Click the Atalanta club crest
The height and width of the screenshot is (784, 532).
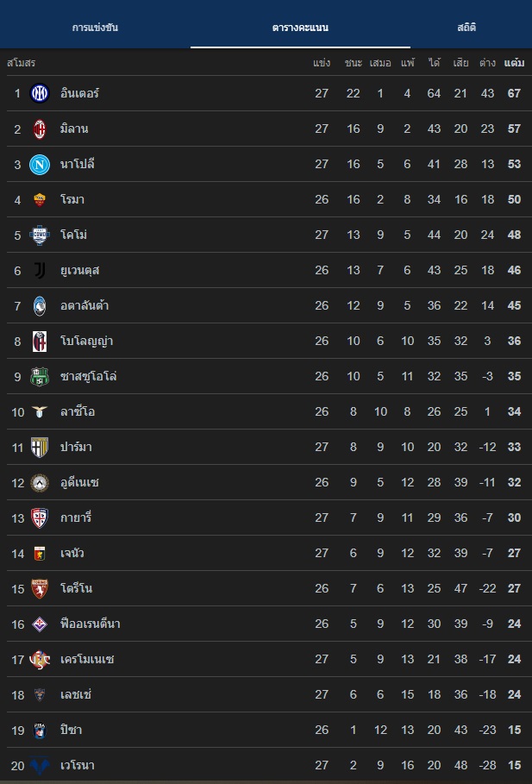coord(40,305)
